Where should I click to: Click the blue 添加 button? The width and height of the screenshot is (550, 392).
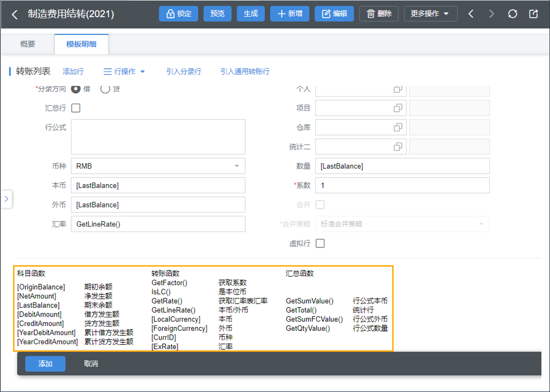click(45, 363)
